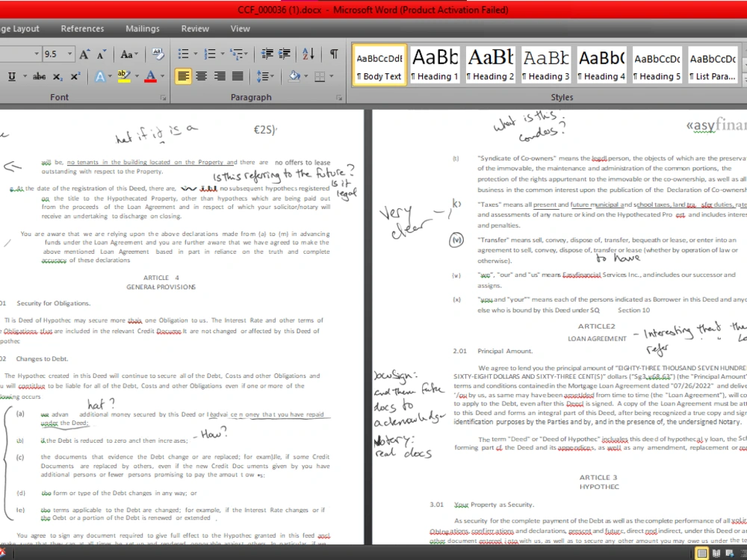Apply superscript formatting
Screen dimensions: 747x560
pos(75,76)
